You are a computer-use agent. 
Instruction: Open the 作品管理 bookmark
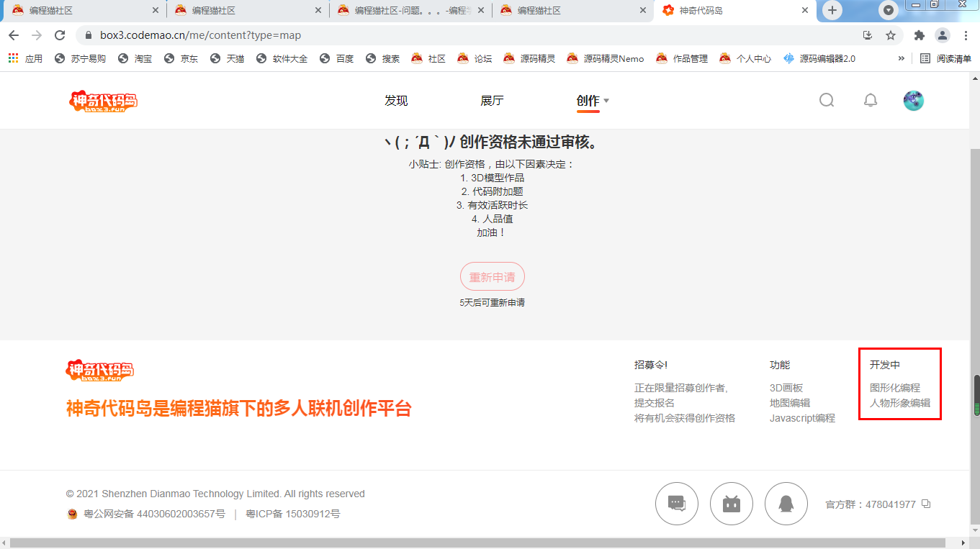683,58
